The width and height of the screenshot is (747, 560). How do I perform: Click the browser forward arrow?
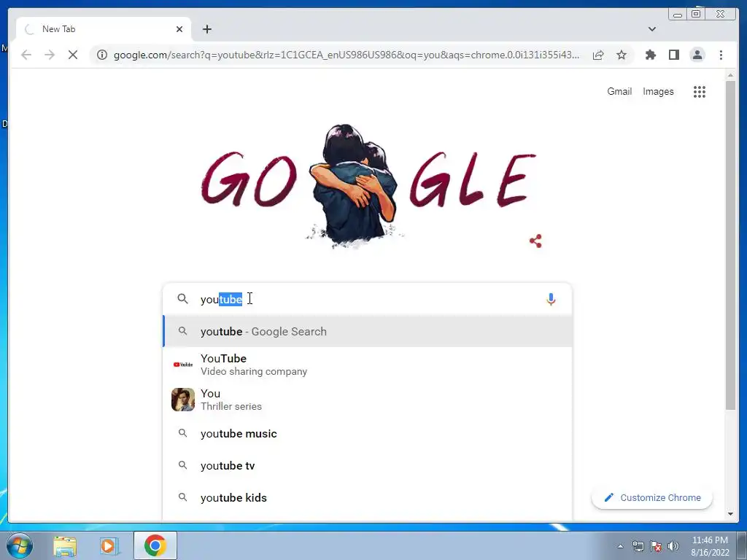click(x=50, y=55)
